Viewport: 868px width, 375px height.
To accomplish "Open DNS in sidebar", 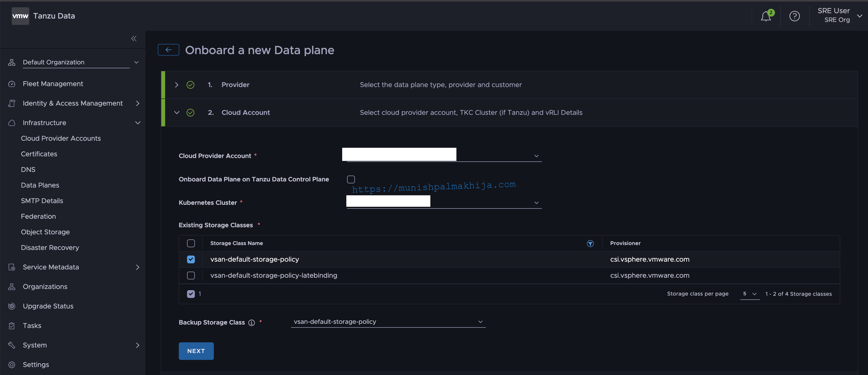I will click(28, 170).
